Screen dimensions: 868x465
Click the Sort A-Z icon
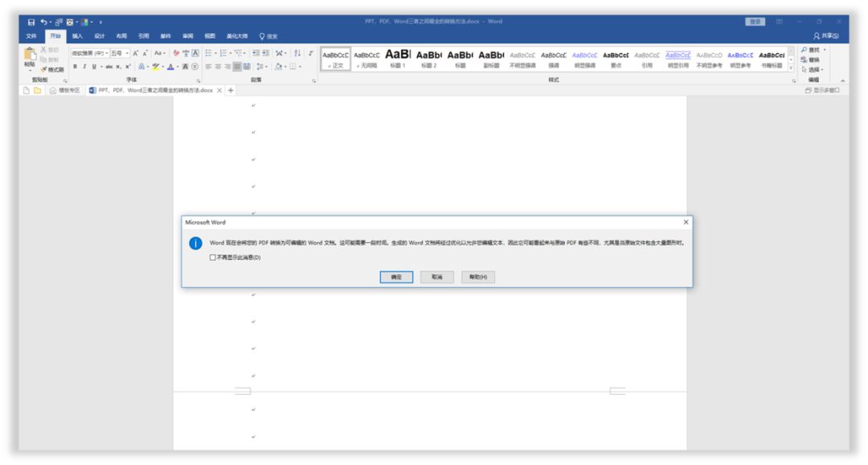pos(297,53)
